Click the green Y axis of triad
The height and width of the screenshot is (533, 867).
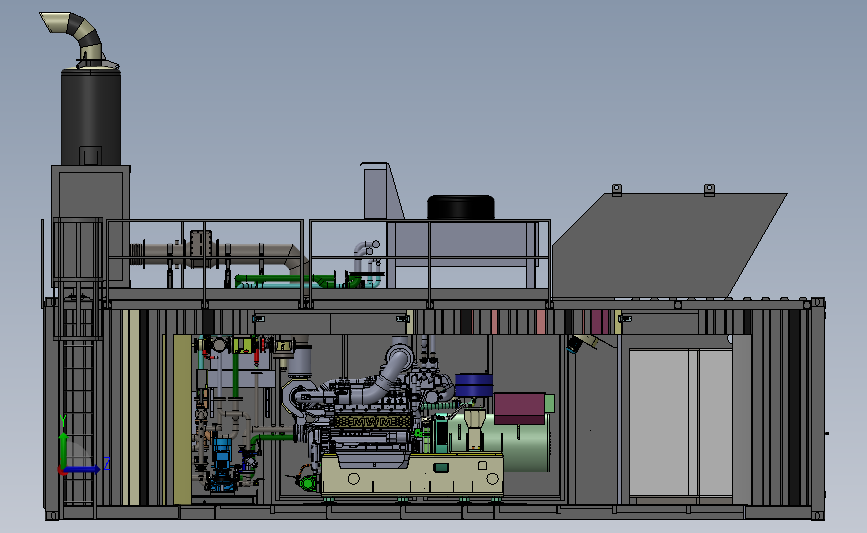tap(63, 449)
